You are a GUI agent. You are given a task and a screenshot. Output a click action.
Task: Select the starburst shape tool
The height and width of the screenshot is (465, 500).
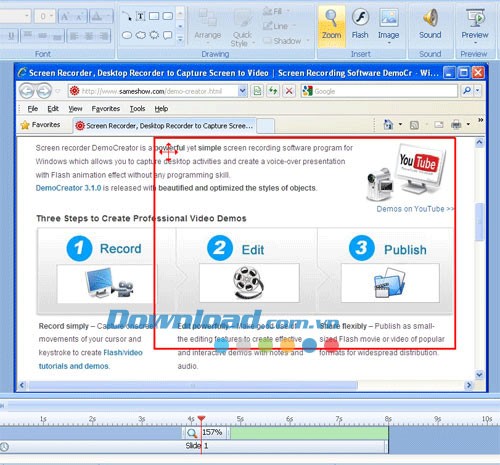pyautogui.click(x=154, y=35)
